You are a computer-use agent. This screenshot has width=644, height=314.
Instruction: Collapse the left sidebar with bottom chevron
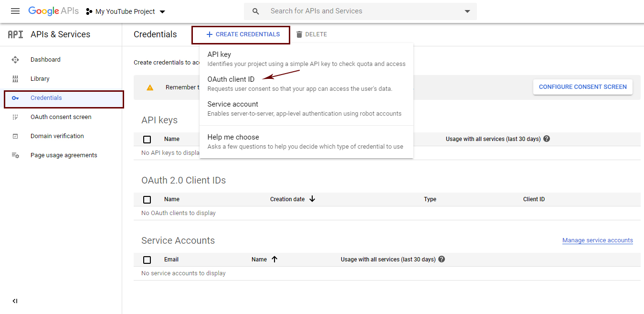15,301
